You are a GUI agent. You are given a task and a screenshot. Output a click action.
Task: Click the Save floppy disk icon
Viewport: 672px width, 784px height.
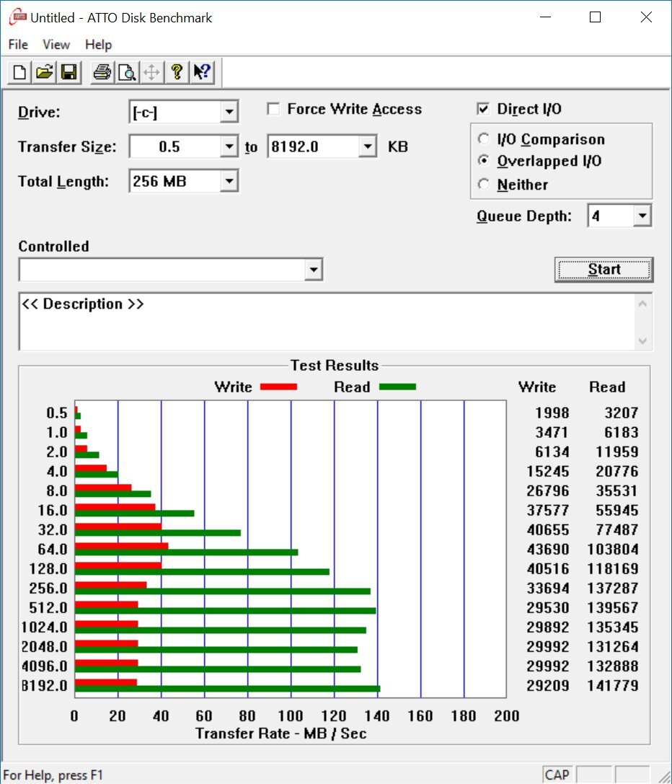(68, 72)
